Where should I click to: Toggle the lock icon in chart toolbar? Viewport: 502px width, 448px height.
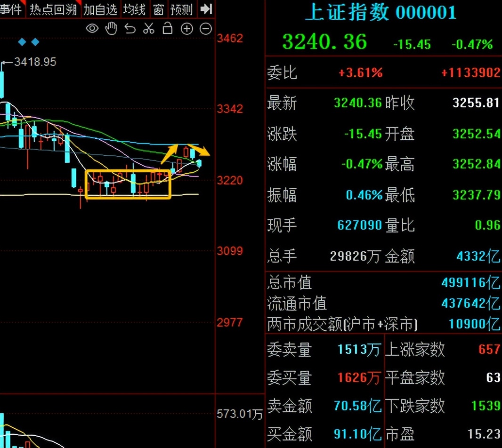[168, 28]
